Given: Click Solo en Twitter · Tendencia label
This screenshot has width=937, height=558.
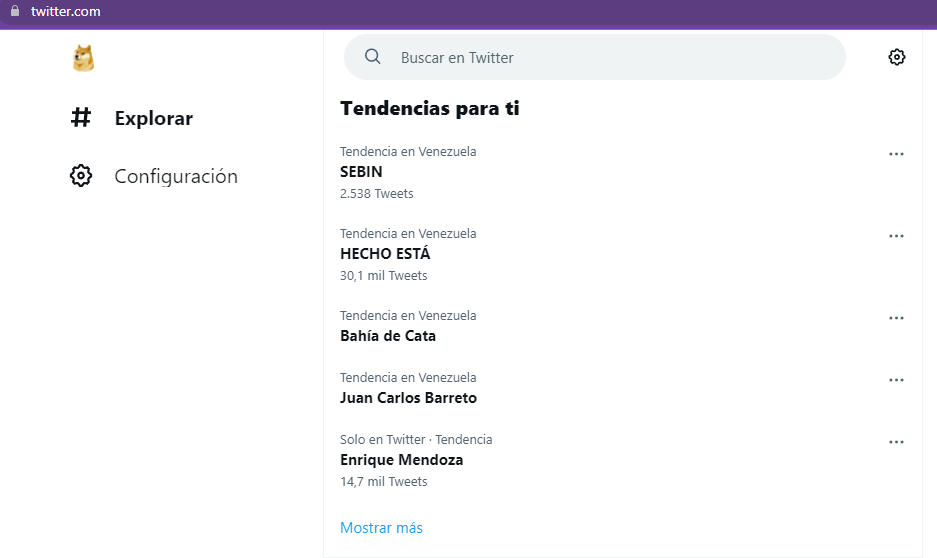Looking at the screenshot, I should [x=416, y=440].
